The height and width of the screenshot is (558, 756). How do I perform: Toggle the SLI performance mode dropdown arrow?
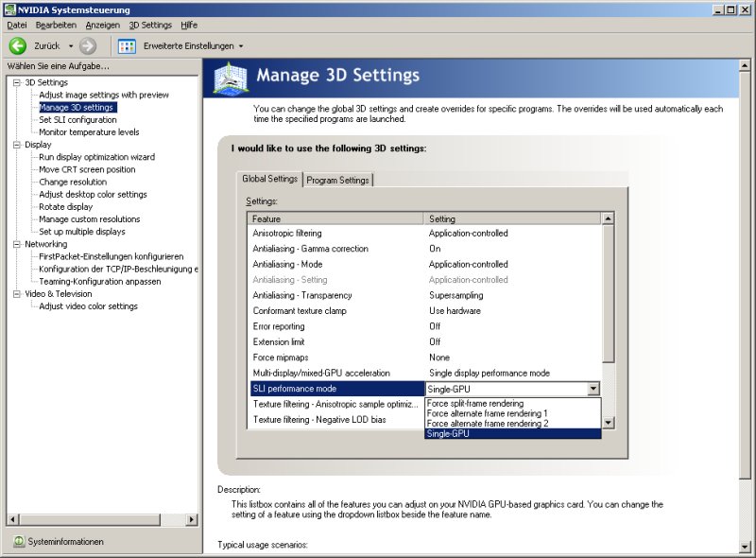593,389
